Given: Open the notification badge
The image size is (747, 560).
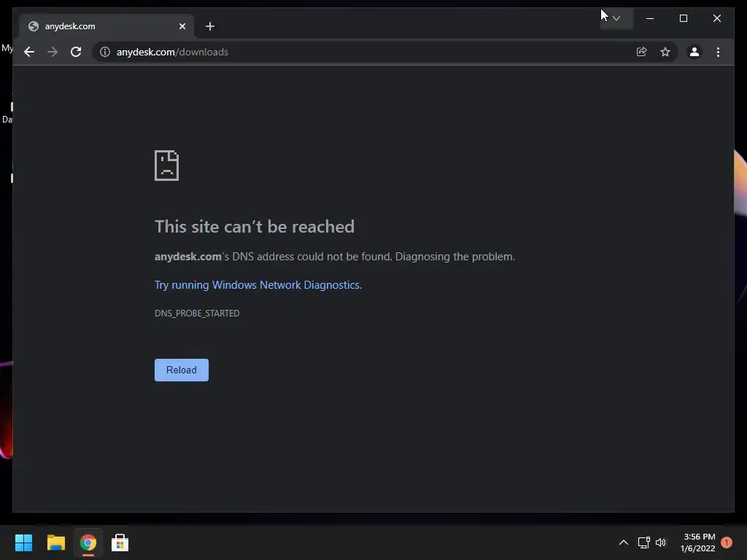Looking at the screenshot, I should point(727,542).
